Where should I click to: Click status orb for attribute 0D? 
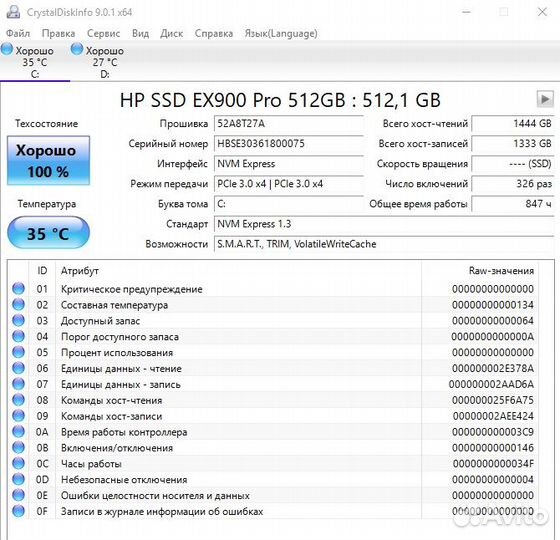pyautogui.click(x=19, y=479)
